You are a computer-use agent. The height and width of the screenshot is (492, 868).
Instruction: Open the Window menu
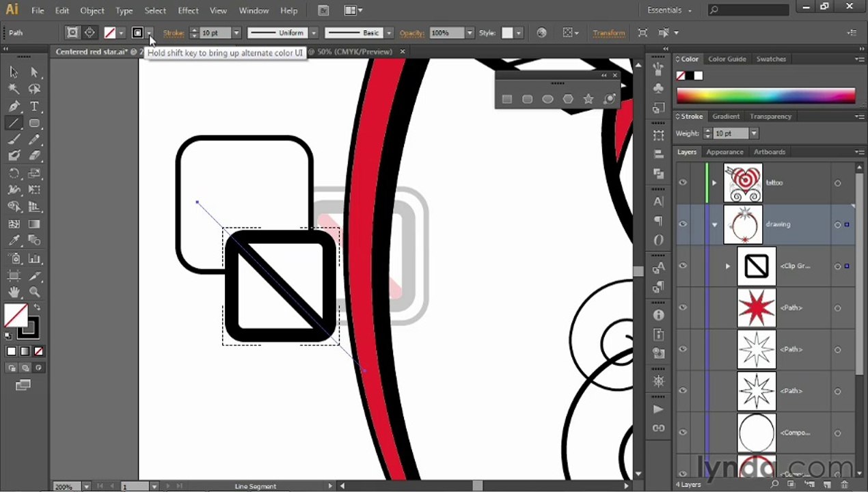pos(254,10)
